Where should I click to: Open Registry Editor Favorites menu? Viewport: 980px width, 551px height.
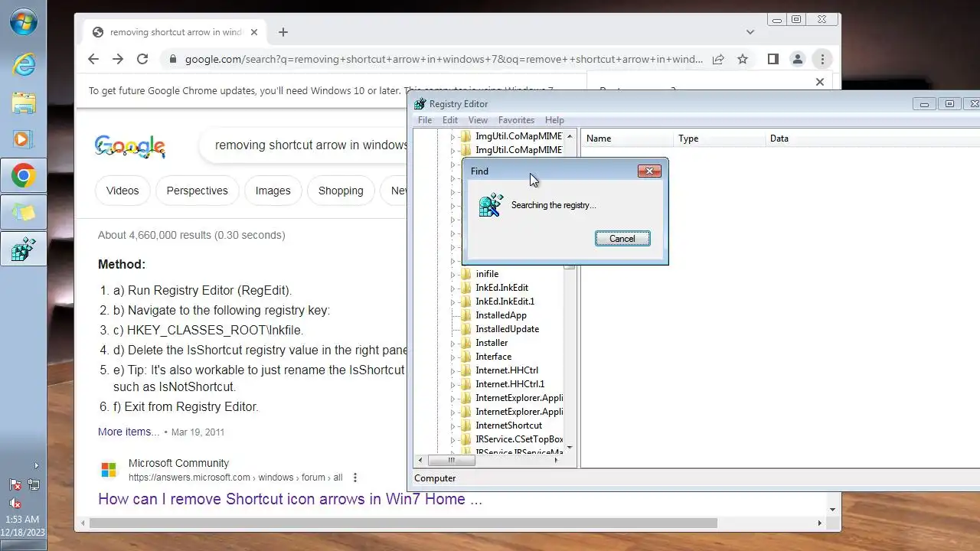pyautogui.click(x=516, y=120)
